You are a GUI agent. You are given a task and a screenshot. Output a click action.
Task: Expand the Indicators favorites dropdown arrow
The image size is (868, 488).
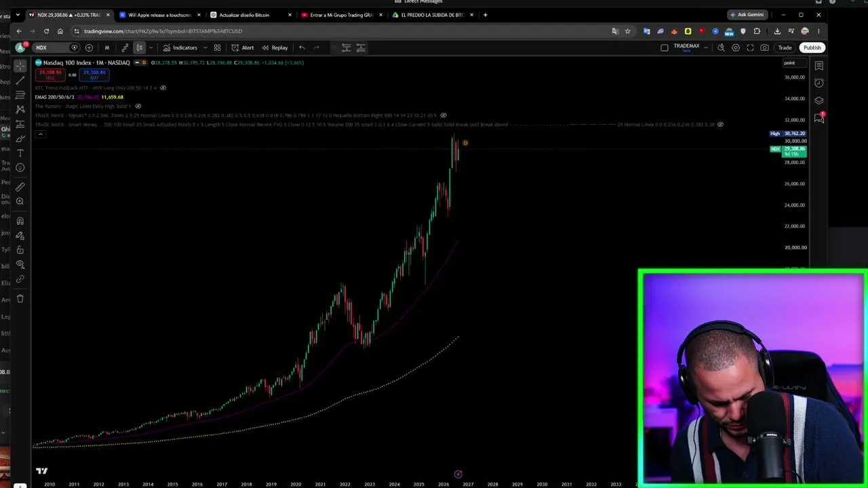tap(205, 47)
